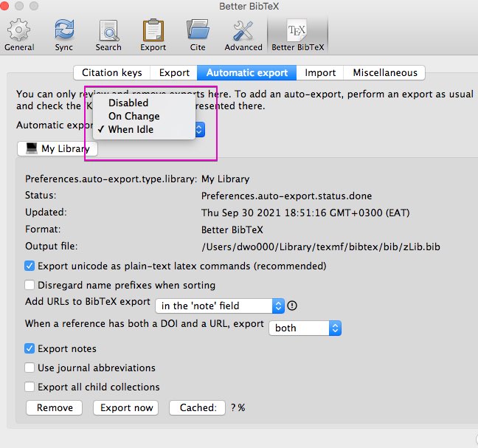
Task: Click the Export now button
Action: coord(126,407)
